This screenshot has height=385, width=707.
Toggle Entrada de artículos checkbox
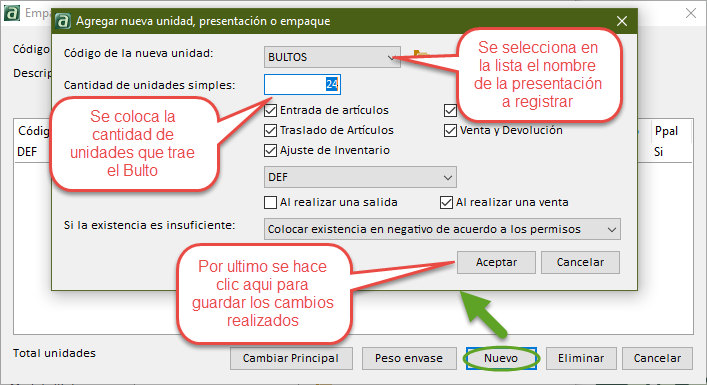[271, 110]
